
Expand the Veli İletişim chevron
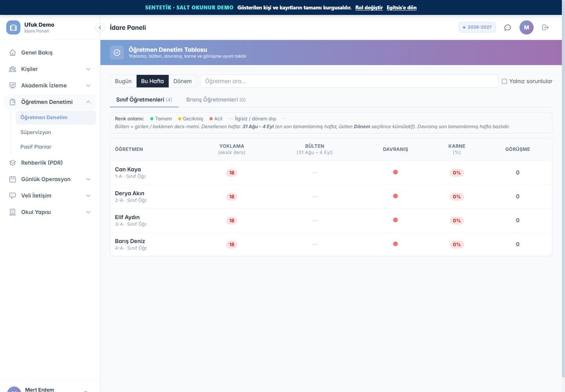pyautogui.click(x=88, y=196)
